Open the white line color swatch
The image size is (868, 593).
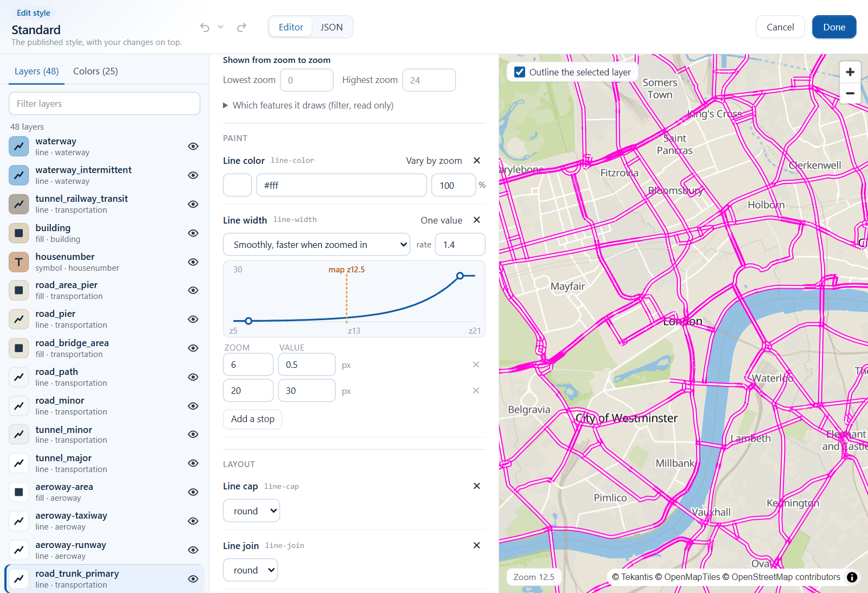point(238,185)
